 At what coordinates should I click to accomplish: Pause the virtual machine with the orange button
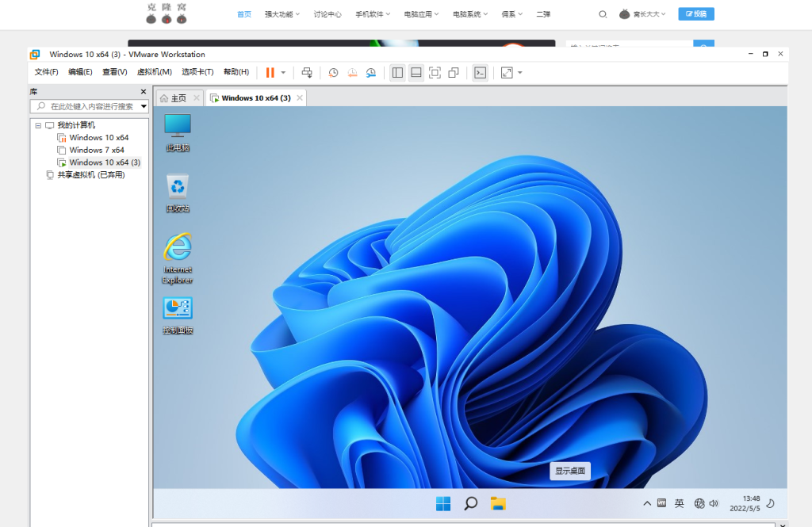270,72
